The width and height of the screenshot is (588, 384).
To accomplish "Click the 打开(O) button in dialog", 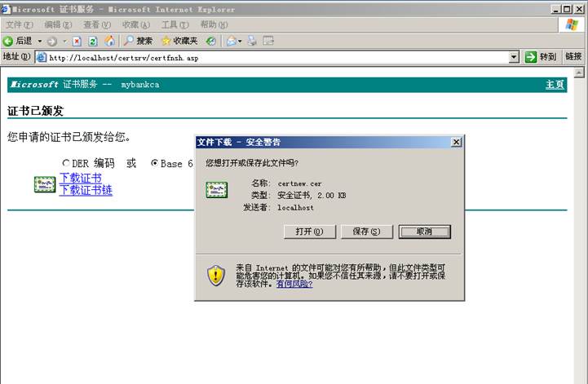I will [310, 232].
